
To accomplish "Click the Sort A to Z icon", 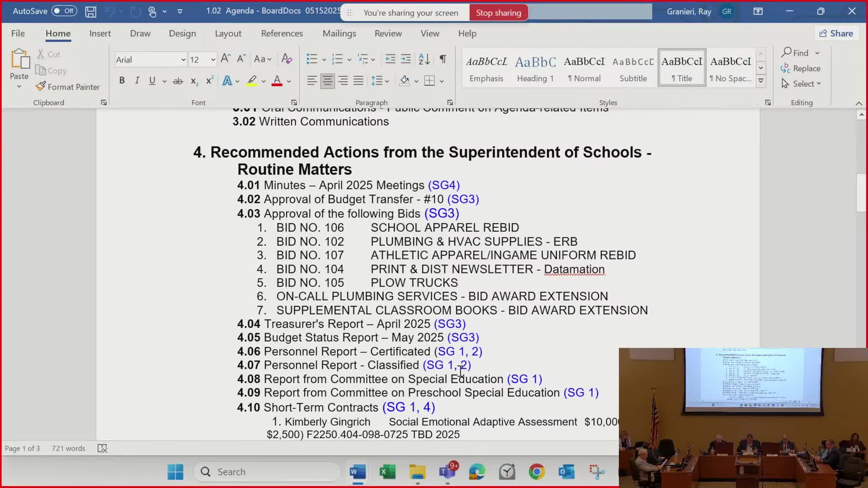I will pos(424,59).
